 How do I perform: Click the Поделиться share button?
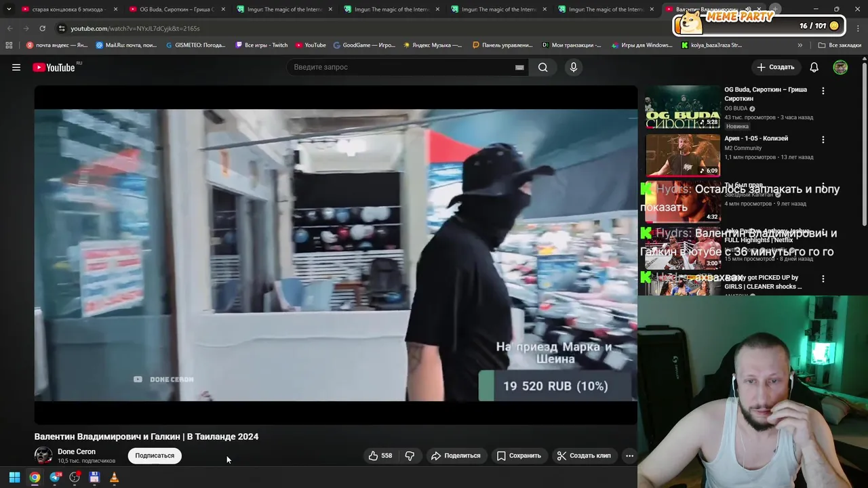pos(456,455)
